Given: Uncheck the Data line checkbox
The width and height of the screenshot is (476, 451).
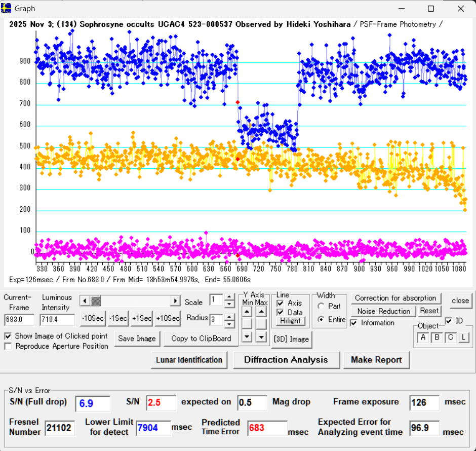Looking at the screenshot, I should tap(280, 312).
